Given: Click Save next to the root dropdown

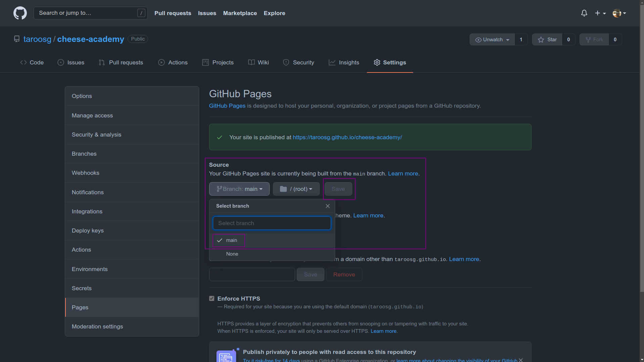Looking at the screenshot, I should [338, 189].
